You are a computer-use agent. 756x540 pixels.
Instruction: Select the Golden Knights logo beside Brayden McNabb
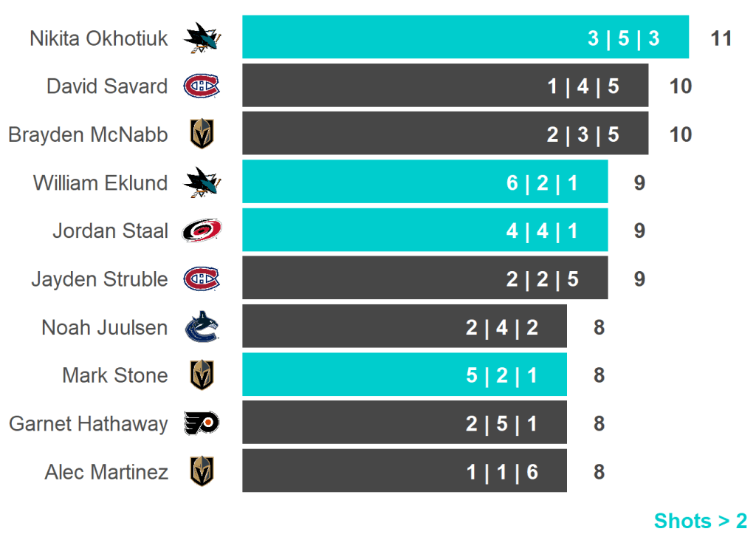(x=202, y=134)
